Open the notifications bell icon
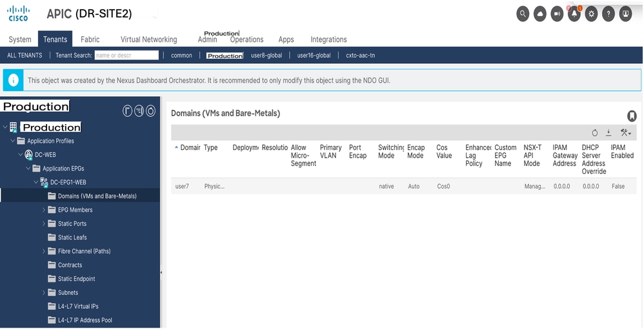The width and height of the screenshot is (644, 334). (x=574, y=14)
